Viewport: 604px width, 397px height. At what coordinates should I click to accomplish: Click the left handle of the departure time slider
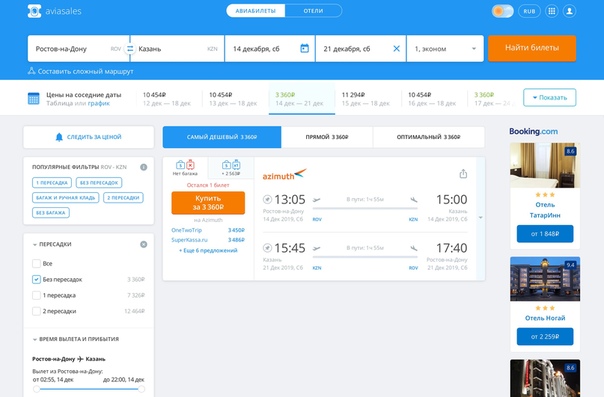pos(37,389)
